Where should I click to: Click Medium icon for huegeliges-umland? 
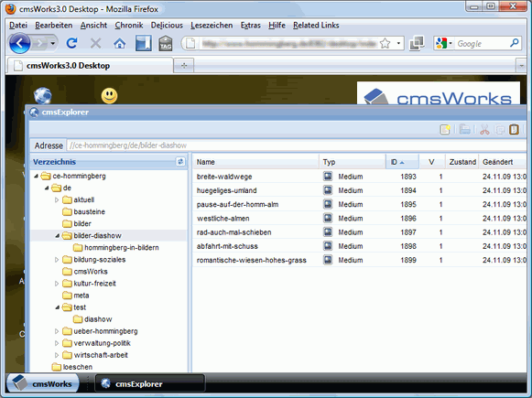328,190
